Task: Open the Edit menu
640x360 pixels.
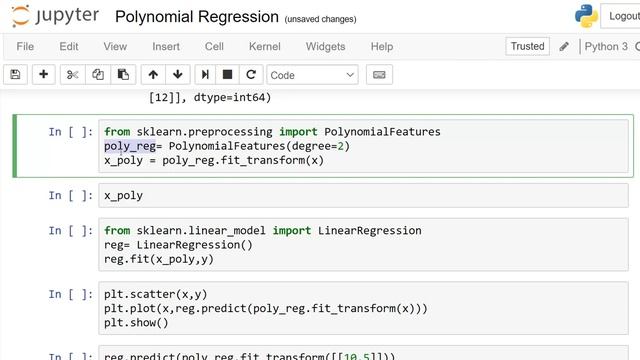Action: point(69,47)
